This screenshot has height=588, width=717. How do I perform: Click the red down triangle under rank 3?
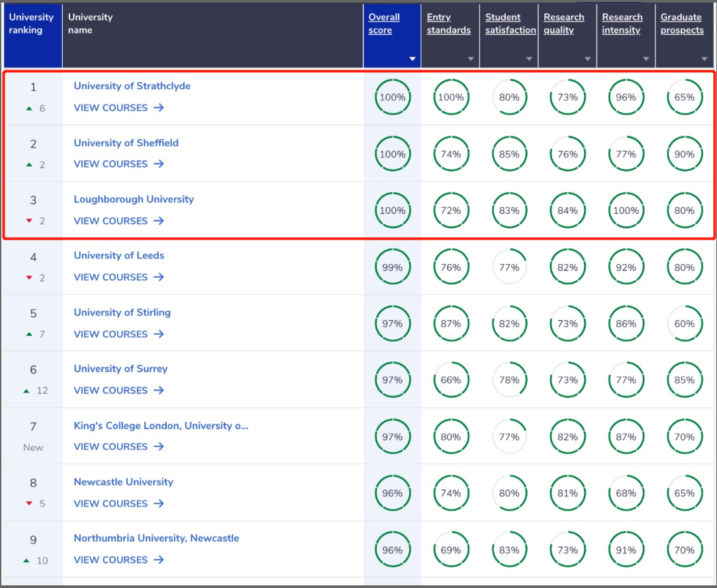pyautogui.click(x=29, y=221)
